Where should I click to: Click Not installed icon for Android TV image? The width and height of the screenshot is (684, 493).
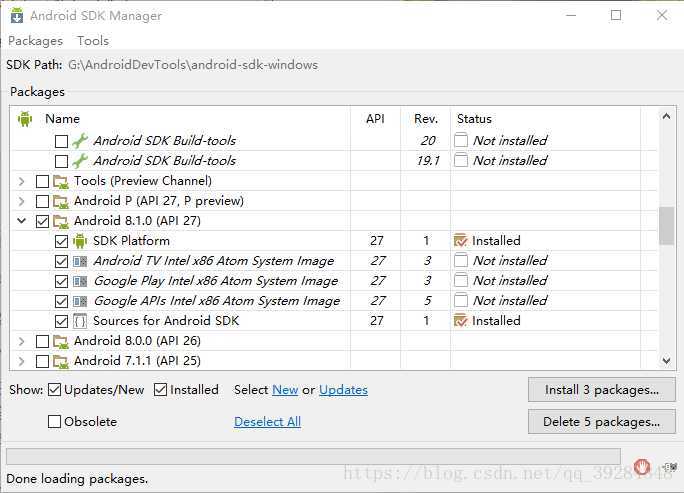461,260
